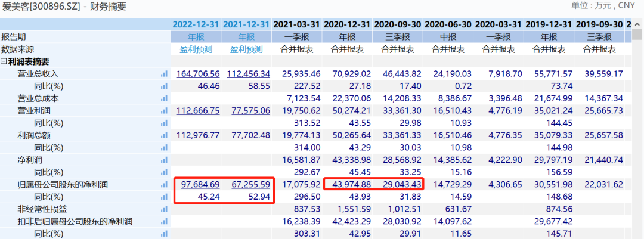Click the 营业总收入 row label
Viewport: 644px width, 239px height.
pos(38,74)
